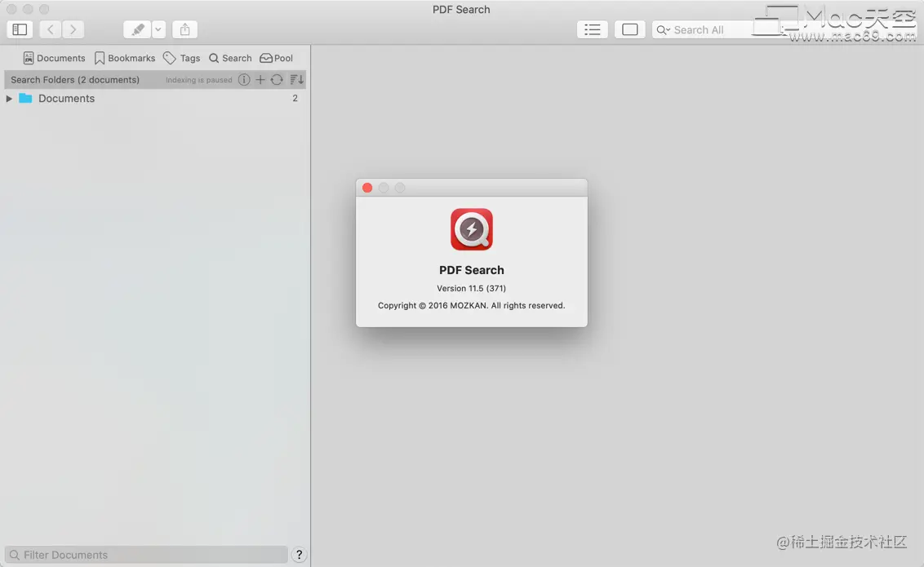Select the Documents folder row
Image resolution: width=924 pixels, height=567 pixels.
(154, 99)
